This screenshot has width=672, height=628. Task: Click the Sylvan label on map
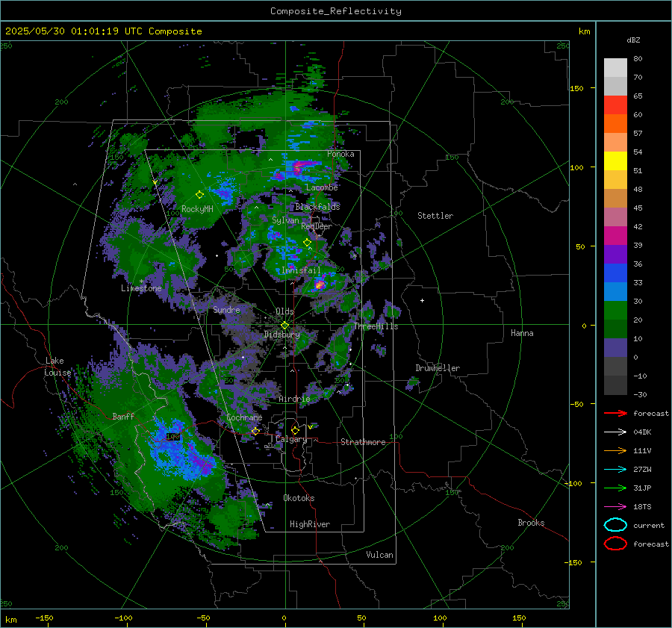285,220
